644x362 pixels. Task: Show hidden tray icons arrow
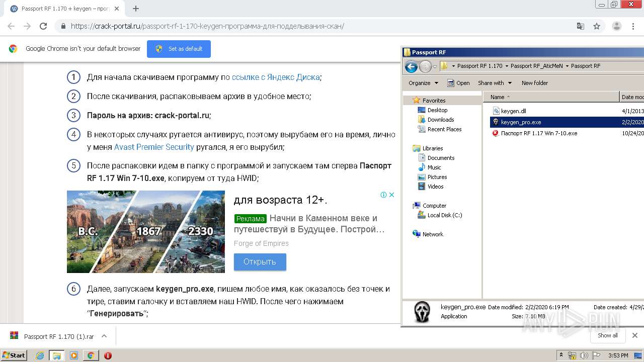(560, 355)
